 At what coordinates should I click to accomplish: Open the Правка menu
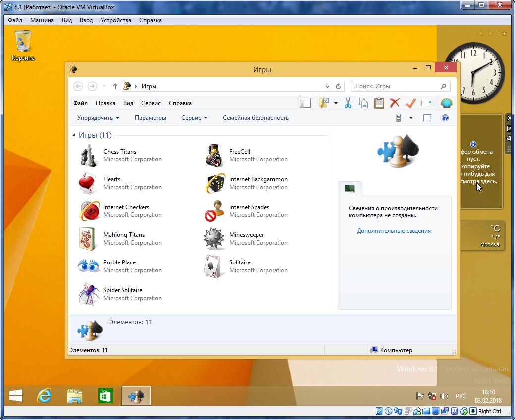tap(105, 103)
